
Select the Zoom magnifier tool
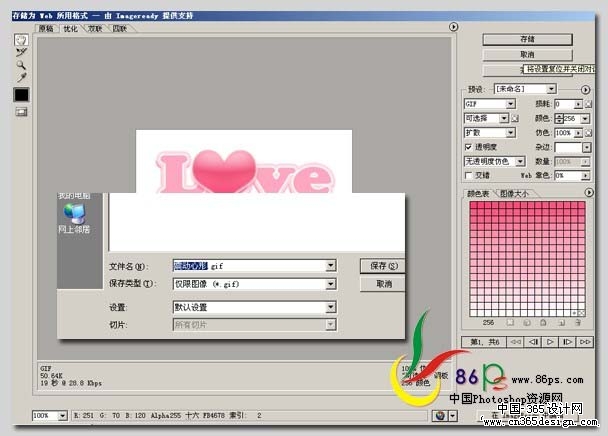pyautogui.click(x=21, y=64)
